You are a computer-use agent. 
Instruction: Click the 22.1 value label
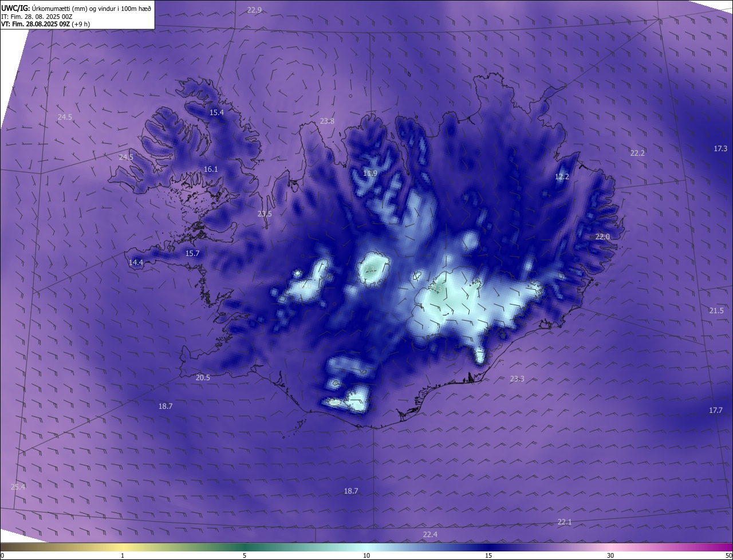(565, 522)
